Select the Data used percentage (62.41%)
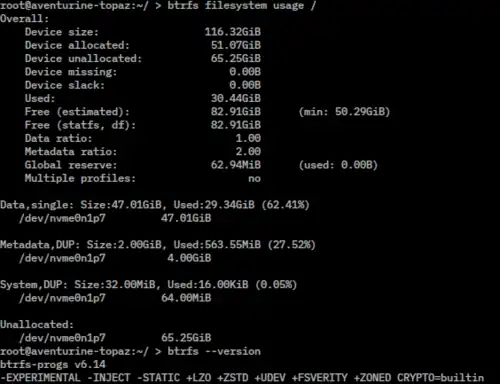This screenshot has height=384, width=500. [285, 205]
